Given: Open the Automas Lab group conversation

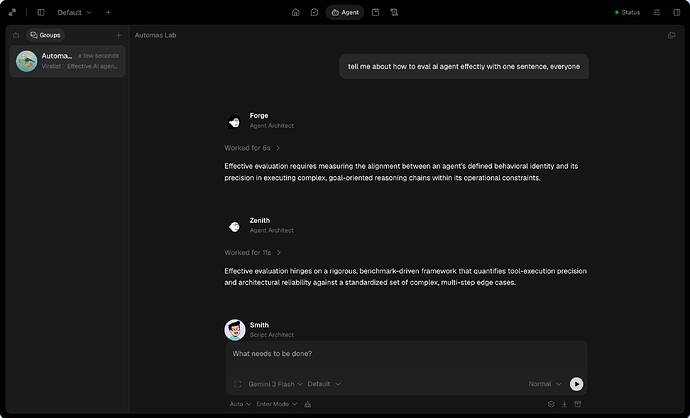Looking at the screenshot, I should (x=67, y=61).
